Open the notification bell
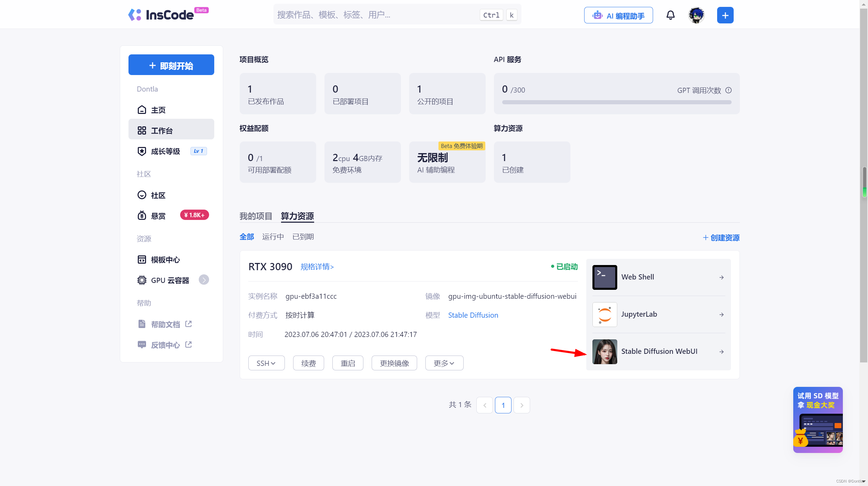Screen dimensions: 868x486 [670, 15]
